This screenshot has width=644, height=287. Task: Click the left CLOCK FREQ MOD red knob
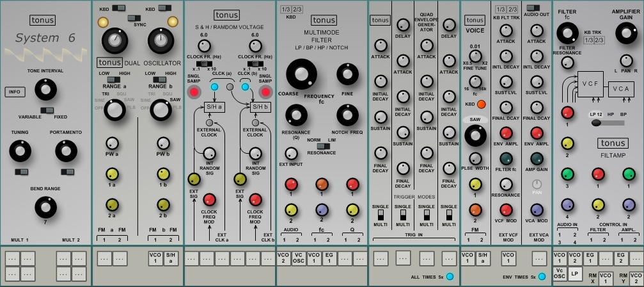(210, 200)
